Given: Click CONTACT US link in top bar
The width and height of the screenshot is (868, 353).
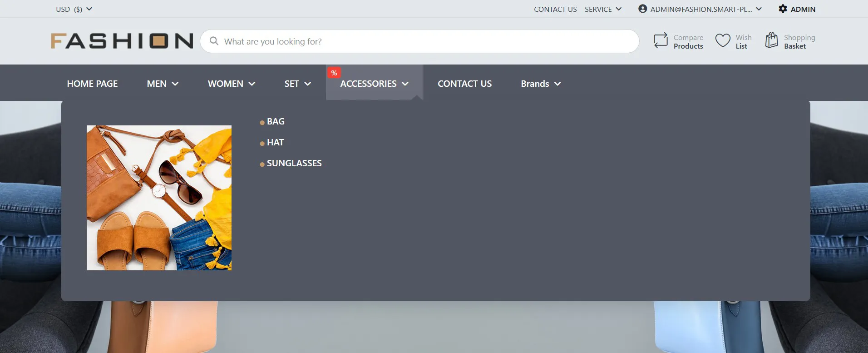Looking at the screenshot, I should (555, 9).
